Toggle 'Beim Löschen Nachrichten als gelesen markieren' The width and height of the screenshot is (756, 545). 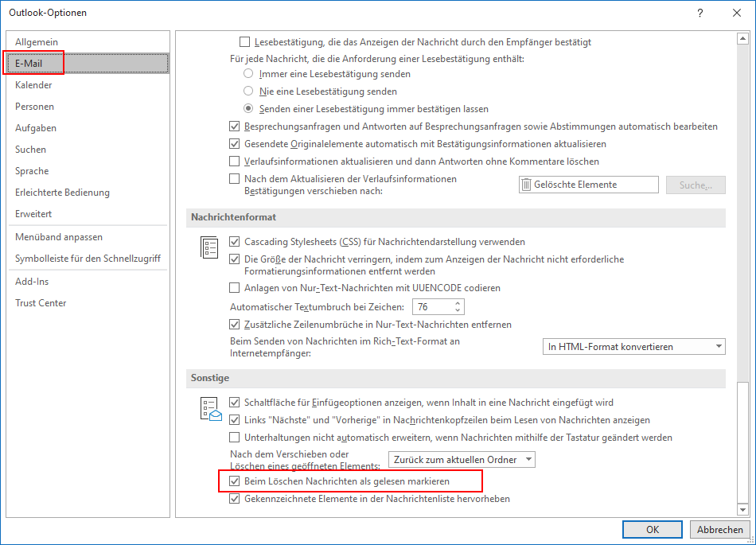[x=234, y=481]
